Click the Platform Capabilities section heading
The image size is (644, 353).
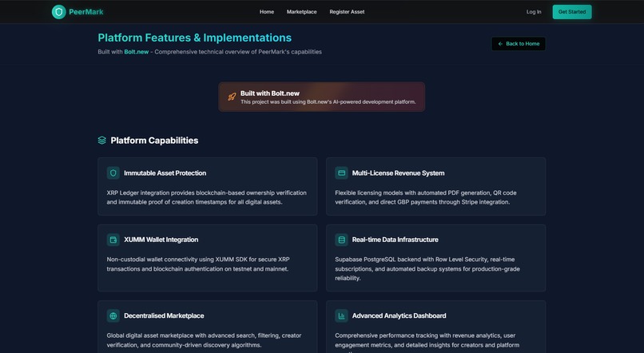coord(154,141)
